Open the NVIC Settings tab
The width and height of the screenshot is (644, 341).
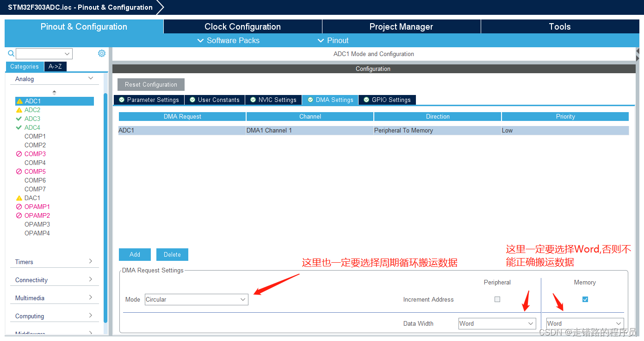(273, 100)
